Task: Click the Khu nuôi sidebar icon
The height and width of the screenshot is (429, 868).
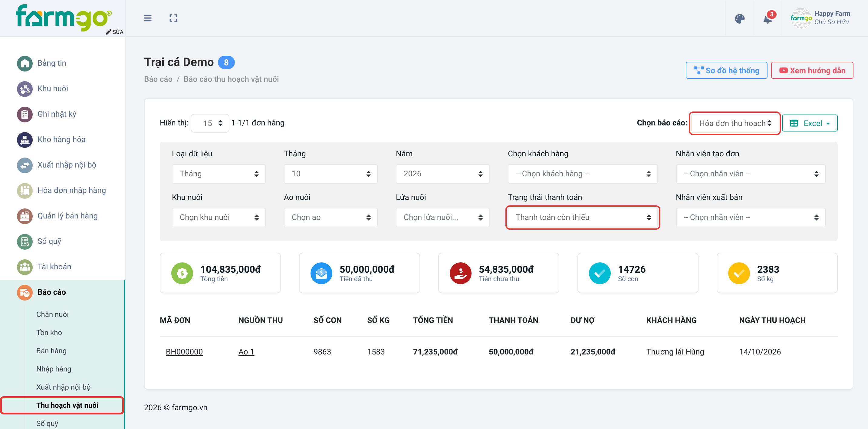Action: pyautogui.click(x=25, y=89)
